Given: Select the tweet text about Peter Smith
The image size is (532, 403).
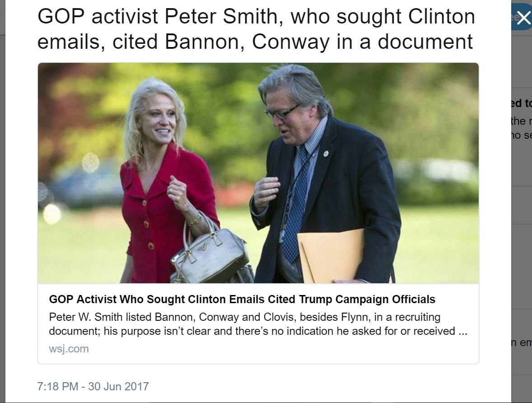Looking at the screenshot, I should pyautogui.click(x=256, y=29).
